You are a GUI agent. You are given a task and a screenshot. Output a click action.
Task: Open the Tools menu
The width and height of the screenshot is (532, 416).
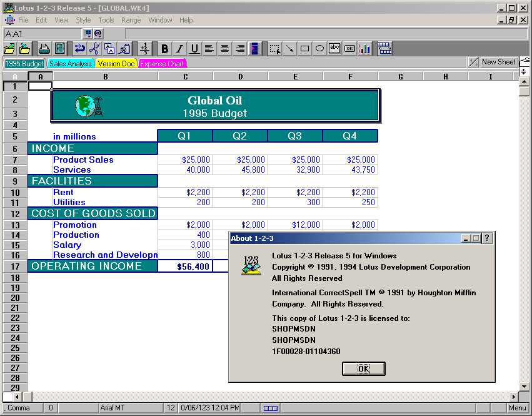coord(106,20)
